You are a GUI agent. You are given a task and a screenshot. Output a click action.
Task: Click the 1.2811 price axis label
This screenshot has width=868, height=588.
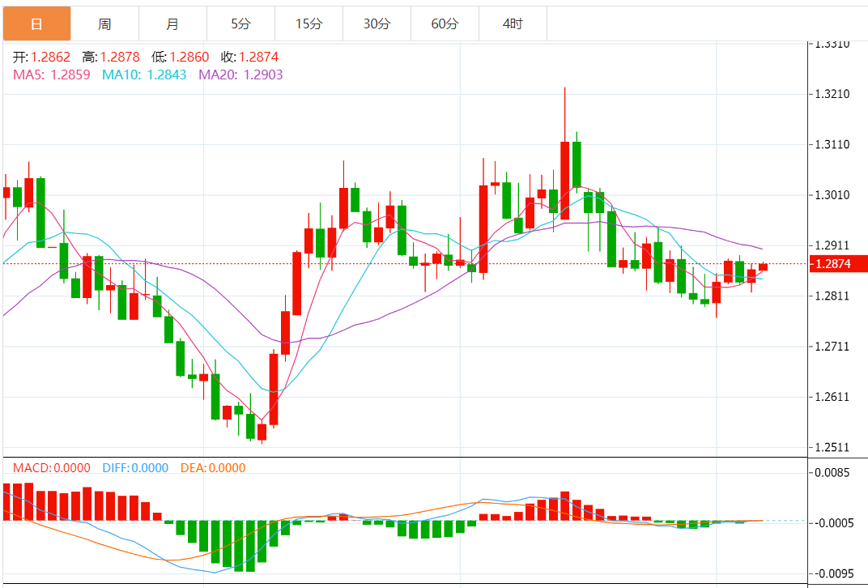(833, 296)
